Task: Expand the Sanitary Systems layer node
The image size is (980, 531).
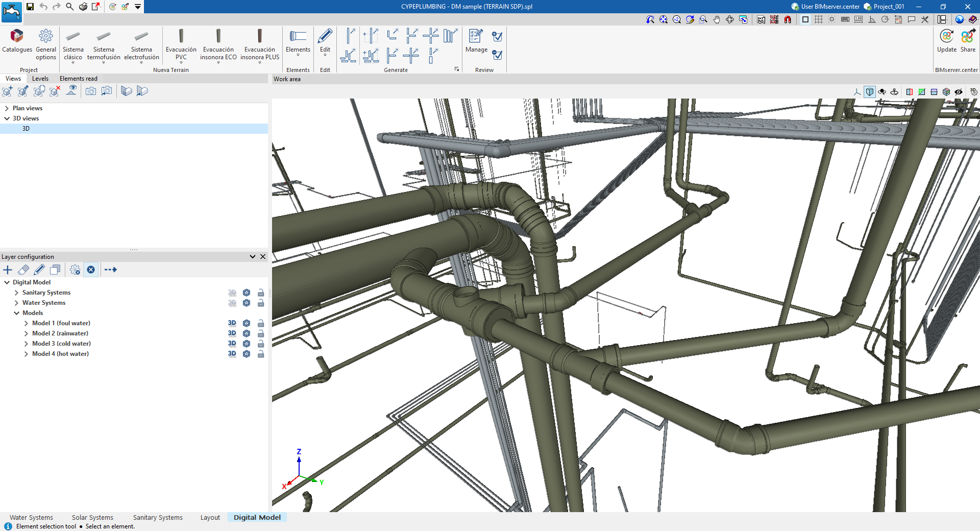Action: coord(16,293)
